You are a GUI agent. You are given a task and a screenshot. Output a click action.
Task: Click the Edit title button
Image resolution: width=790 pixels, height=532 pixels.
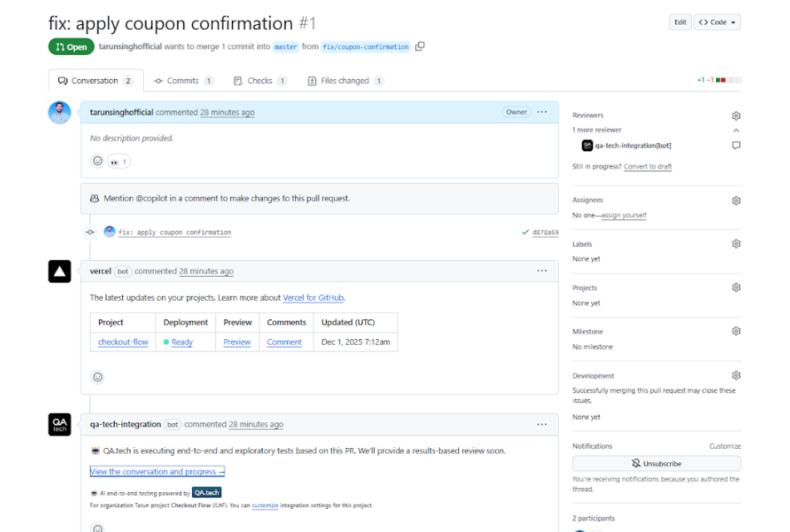point(680,22)
